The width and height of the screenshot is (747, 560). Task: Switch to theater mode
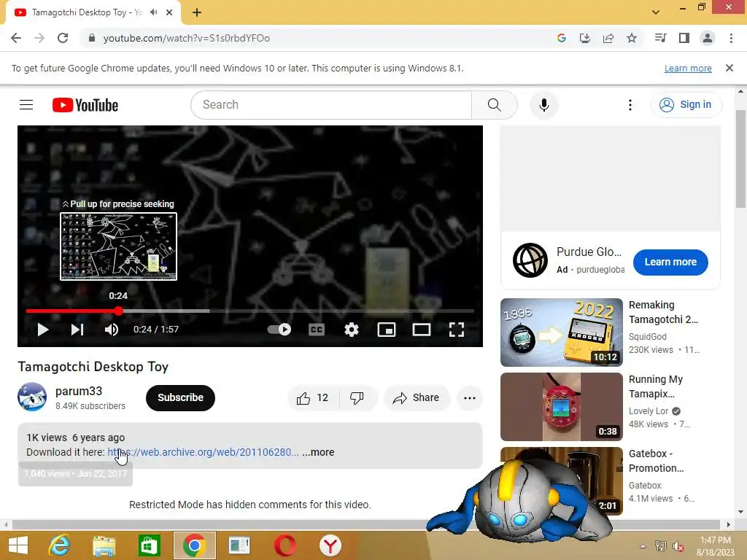(421, 330)
